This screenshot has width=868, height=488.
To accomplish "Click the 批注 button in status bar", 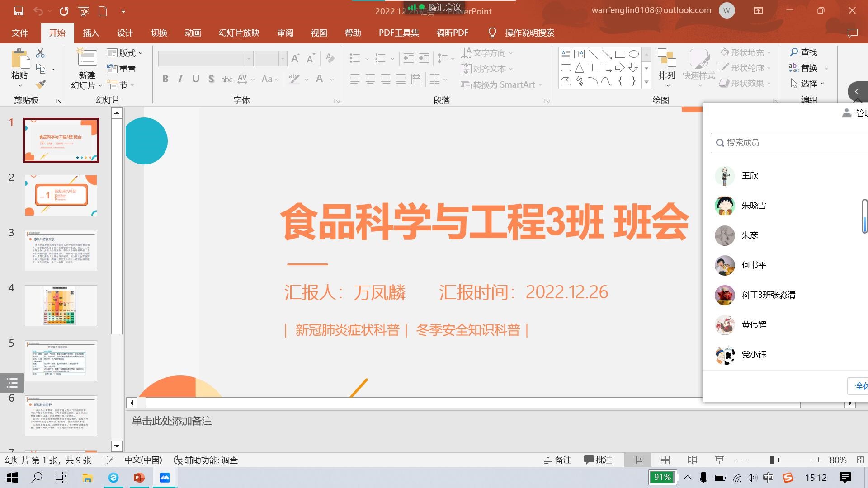I will (598, 460).
